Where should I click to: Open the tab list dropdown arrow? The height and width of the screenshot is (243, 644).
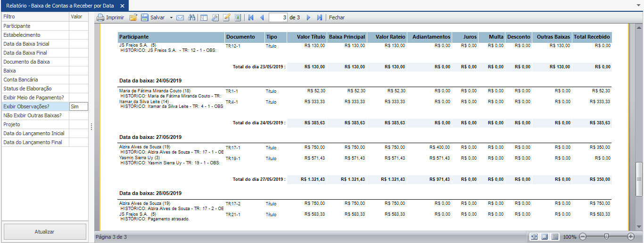(x=639, y=6)
